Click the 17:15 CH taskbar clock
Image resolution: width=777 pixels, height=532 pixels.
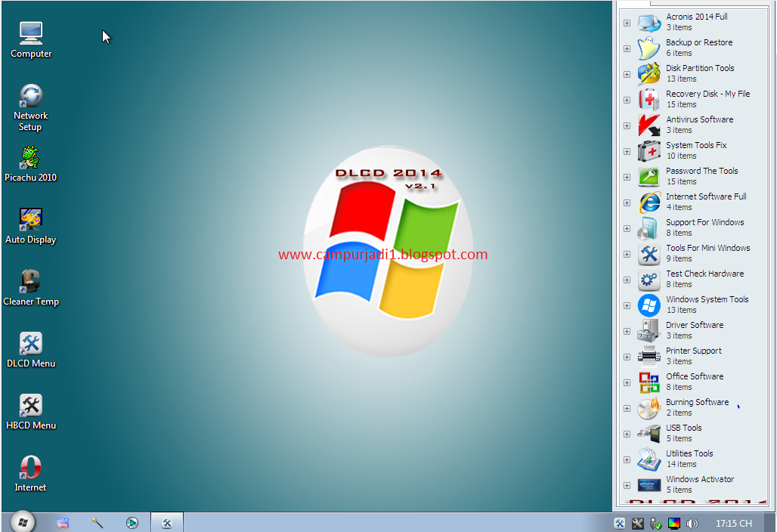(x=733, y=523)
